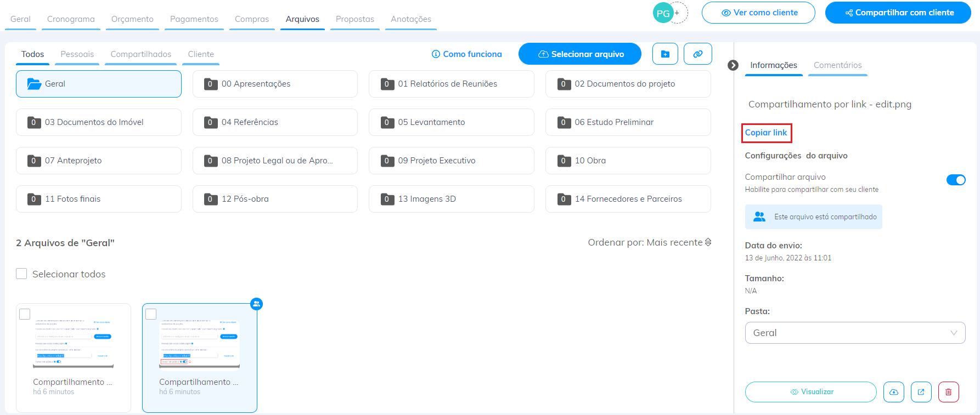Click the add member plus icon

coord(678,13)
